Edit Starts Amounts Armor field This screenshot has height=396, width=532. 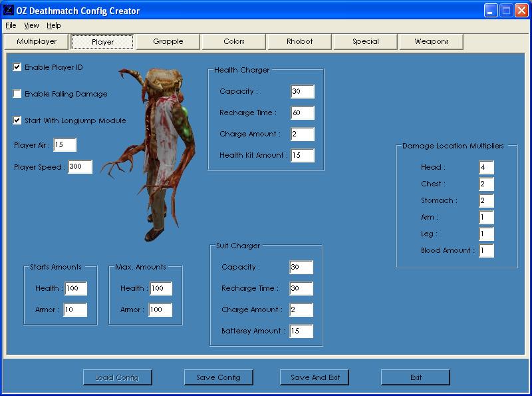point(75,309)
